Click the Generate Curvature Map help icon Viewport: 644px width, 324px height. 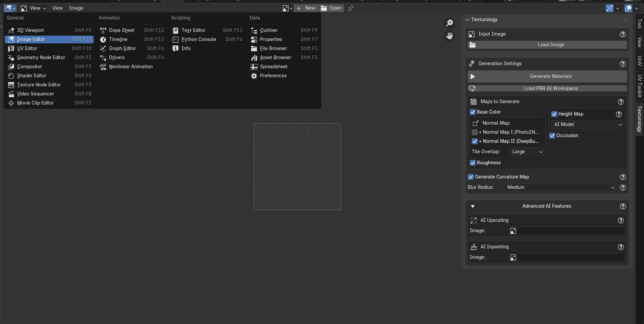pyautogui.click(x=623, y=177)
